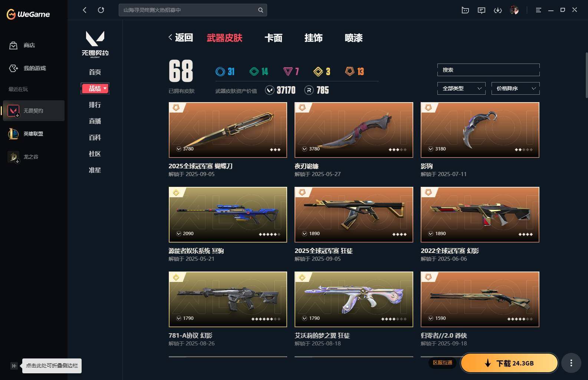Open the messages chat icon

pos(482,10)
